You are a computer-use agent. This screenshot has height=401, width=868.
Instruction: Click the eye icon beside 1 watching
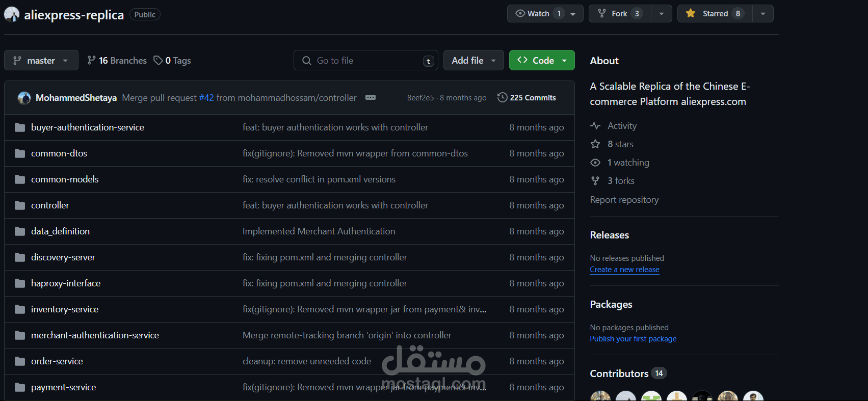(595, 163)
